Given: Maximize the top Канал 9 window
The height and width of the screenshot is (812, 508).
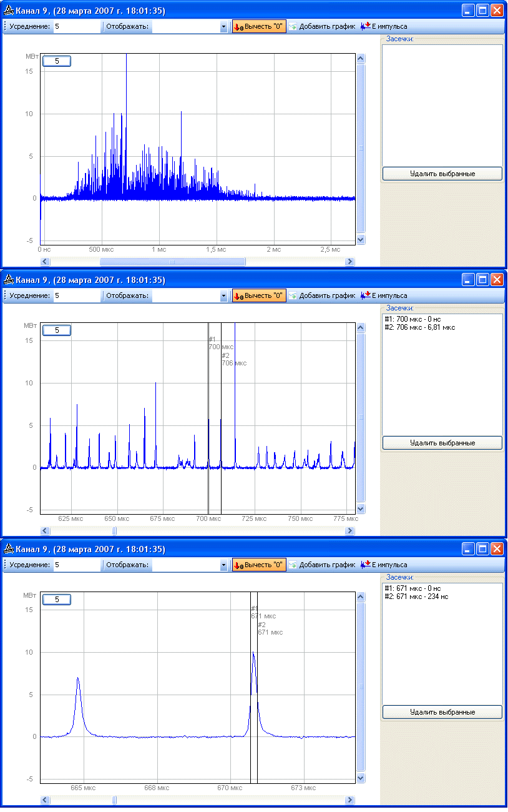Looking at the screenshot, I should tap(482, 11).
